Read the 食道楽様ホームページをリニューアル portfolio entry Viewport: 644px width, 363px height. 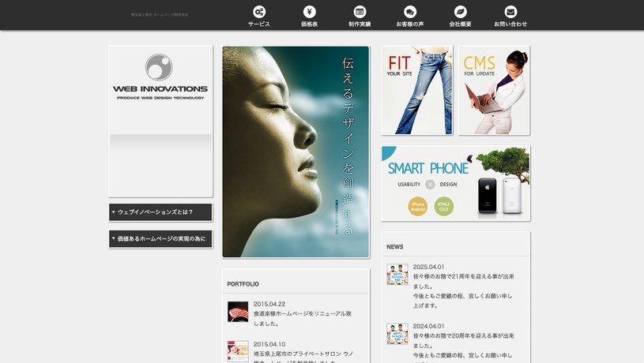click(303, 319)
